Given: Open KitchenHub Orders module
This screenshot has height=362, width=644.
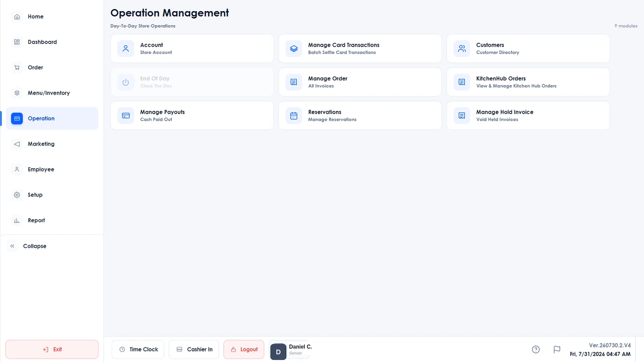Looking at the screenshot, I should tap(528, 82).
